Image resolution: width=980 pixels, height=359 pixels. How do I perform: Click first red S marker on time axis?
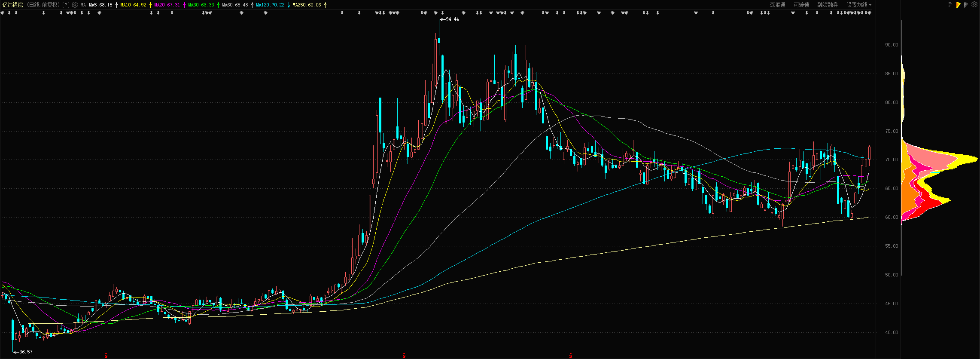coord(106,356)
